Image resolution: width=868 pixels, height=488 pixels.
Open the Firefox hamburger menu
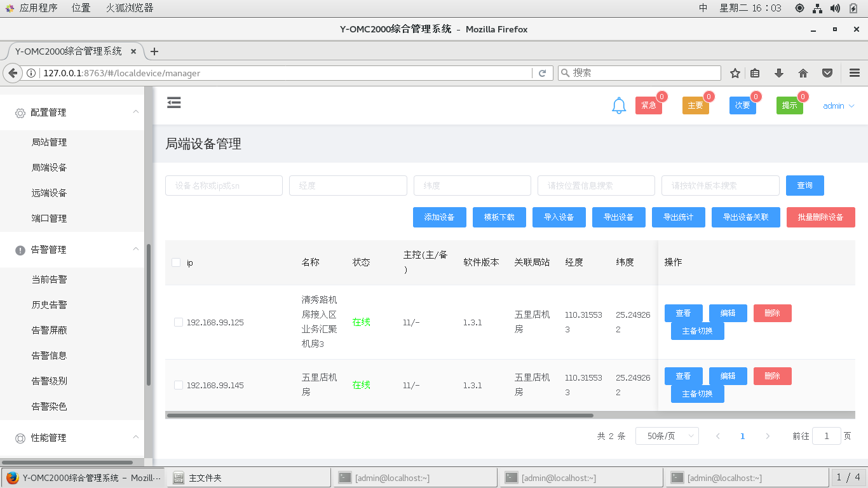click(854, 73)
